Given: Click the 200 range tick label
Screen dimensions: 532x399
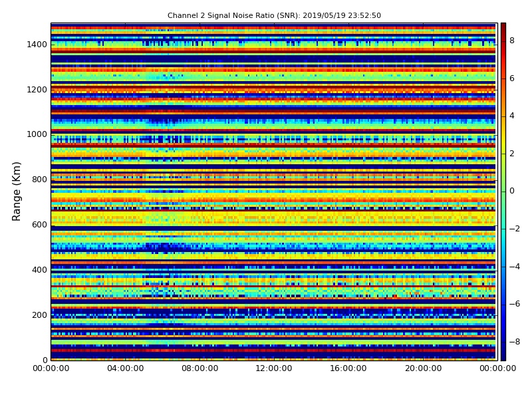Looking at the screenshot, I should 39,315.
